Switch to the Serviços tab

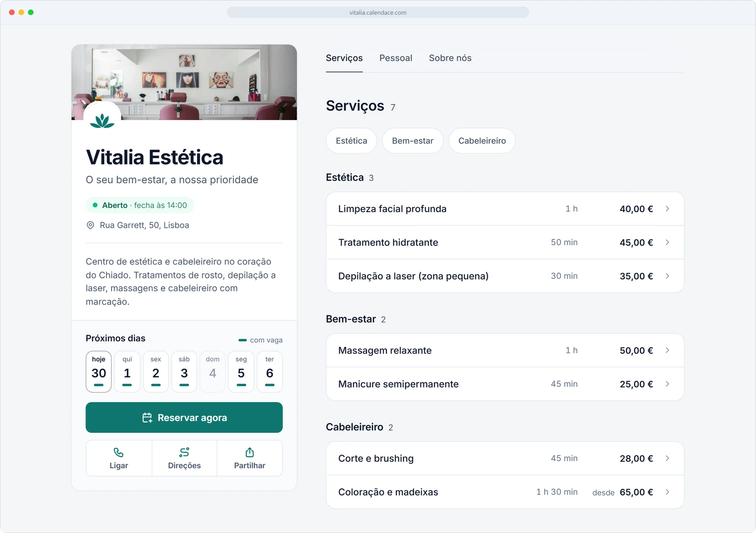[344, 58]
